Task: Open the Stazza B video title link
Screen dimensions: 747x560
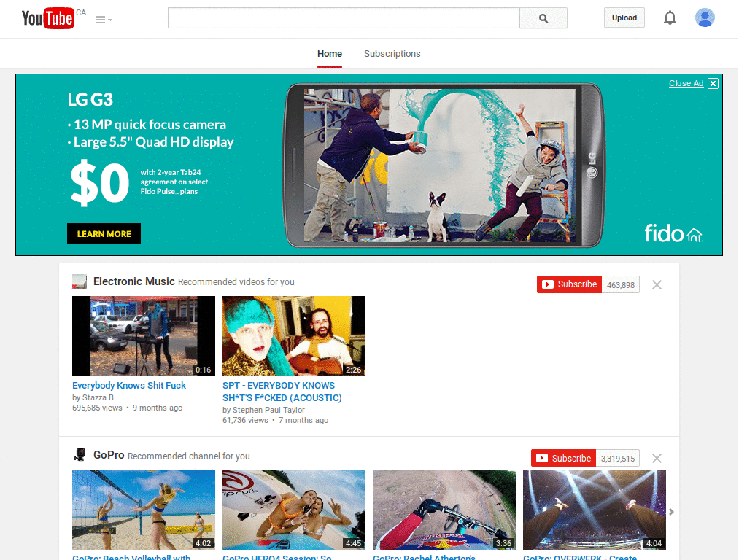Action: pos(129,385)
